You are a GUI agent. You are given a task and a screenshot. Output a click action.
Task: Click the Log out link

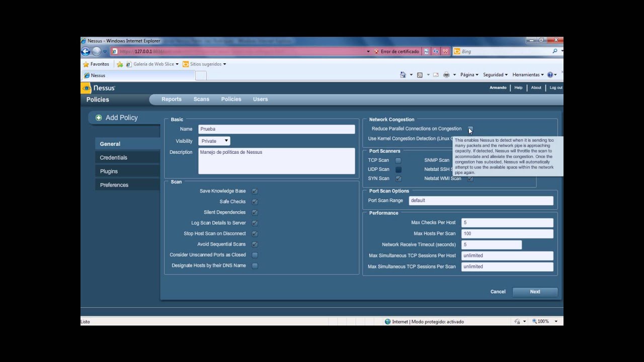click(556, 88)
